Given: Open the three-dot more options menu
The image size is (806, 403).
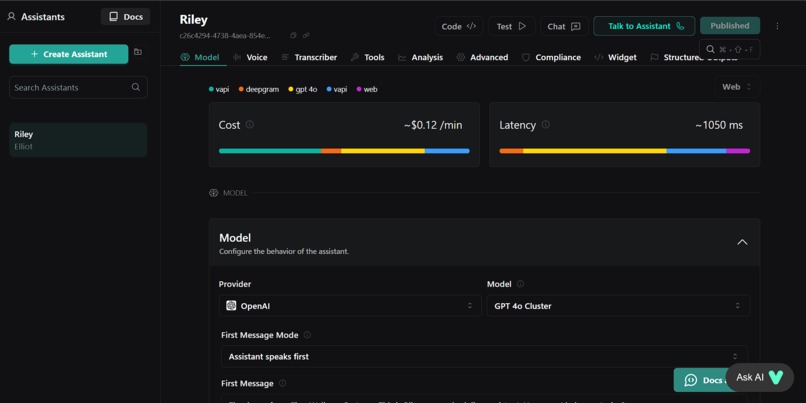Looking at the screenshot, I should (x=777, y=26).
